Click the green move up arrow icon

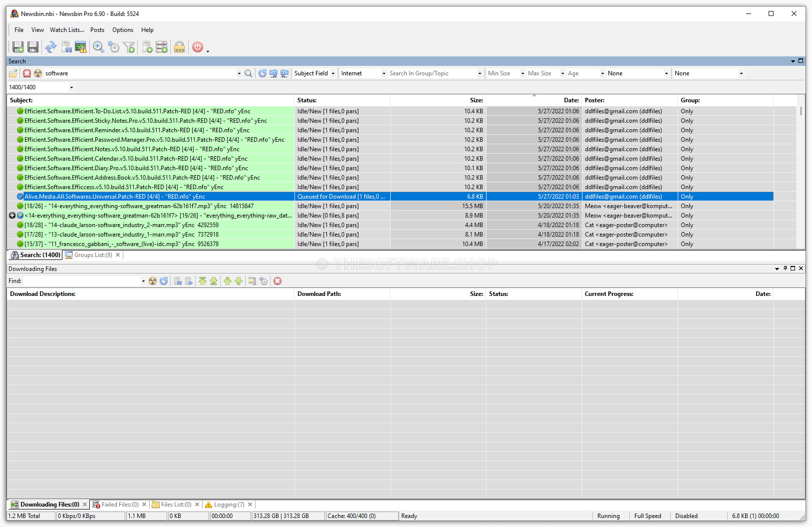click(x=228, y=281)
